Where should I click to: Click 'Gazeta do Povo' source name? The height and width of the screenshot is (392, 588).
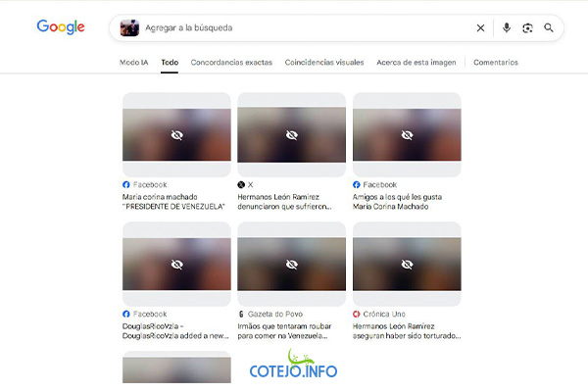point(275,314)
